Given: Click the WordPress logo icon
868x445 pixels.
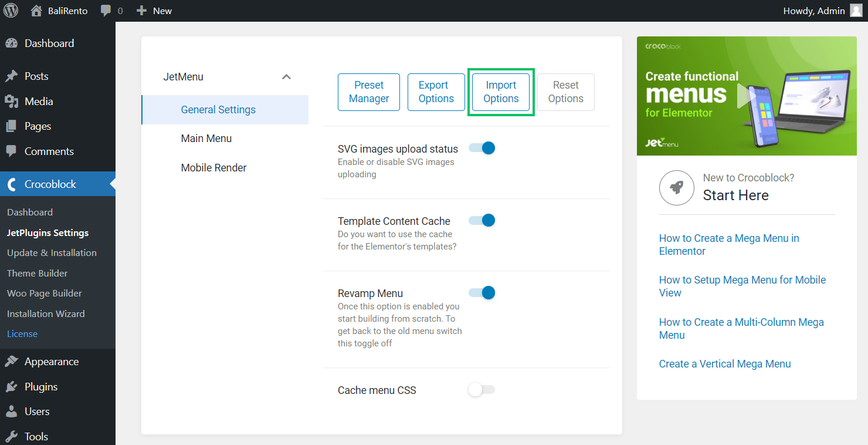Looking at the screenshot, I should [x=11, y=11].
